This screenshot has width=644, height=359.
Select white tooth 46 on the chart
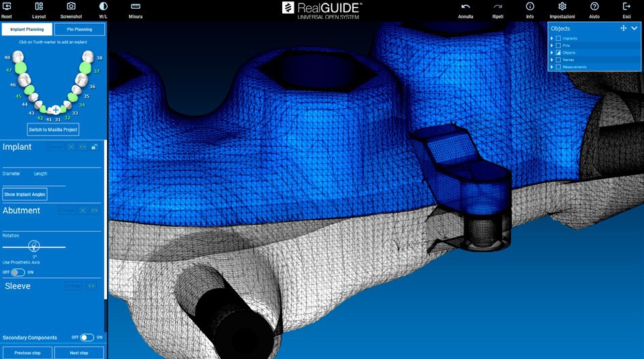pos(25,79)
